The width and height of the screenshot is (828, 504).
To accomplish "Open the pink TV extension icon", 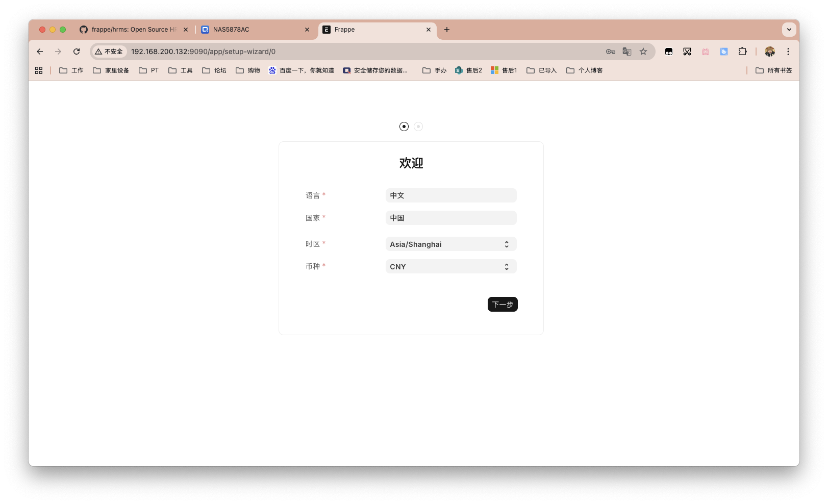I will click(x=705, y=52).
